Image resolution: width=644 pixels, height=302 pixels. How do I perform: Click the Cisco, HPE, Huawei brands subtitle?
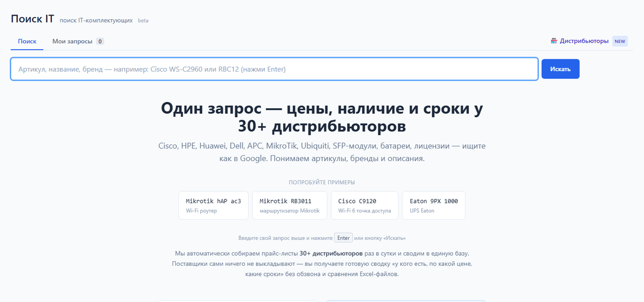coord(322,152)
